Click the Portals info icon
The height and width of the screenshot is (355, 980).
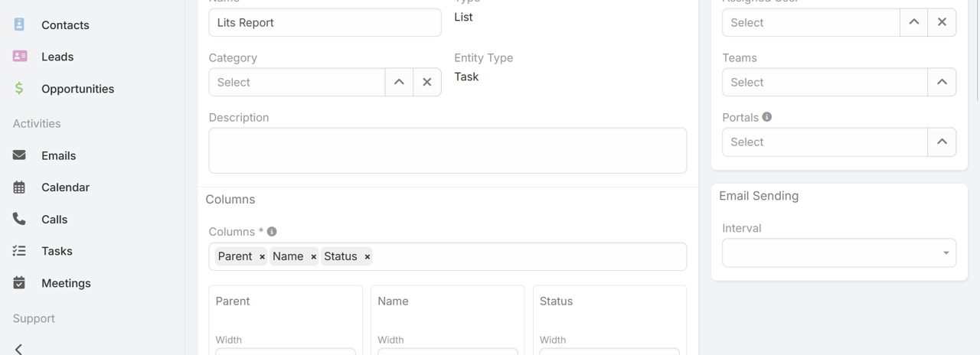766,117
